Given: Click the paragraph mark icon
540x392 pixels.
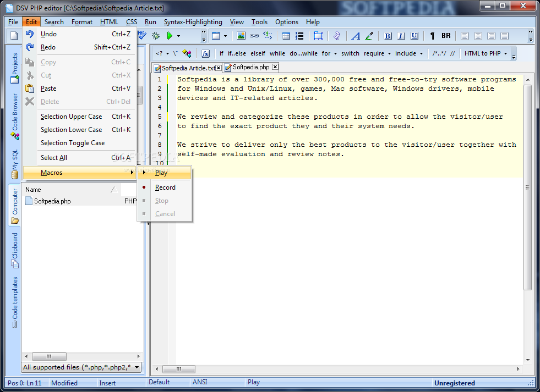Looking at the screenshot, I should [x=432, y=36].
